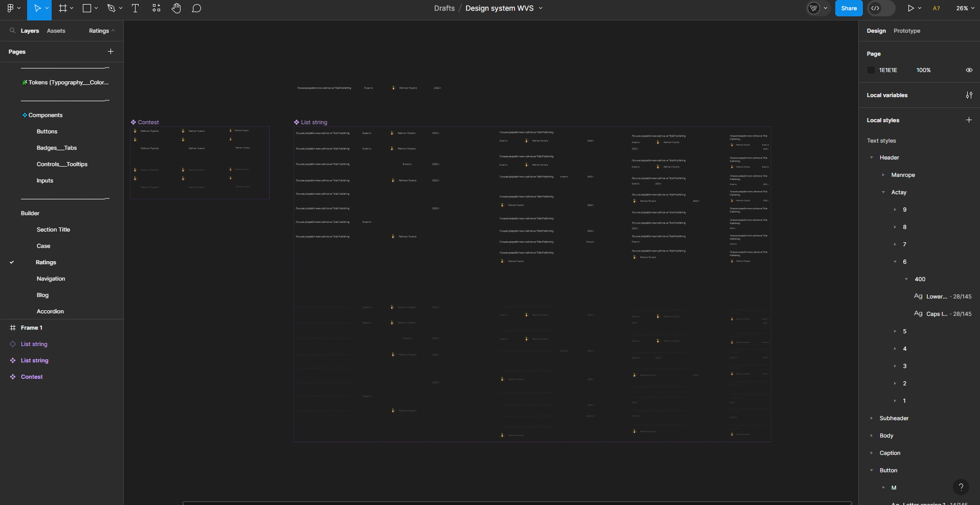Open zoom level 26% dropdown

click(x=964, y=8)
